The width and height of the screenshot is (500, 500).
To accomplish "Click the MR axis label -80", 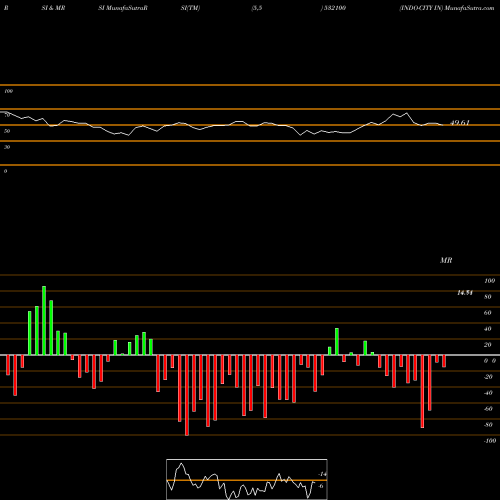I will click(488, 425).
